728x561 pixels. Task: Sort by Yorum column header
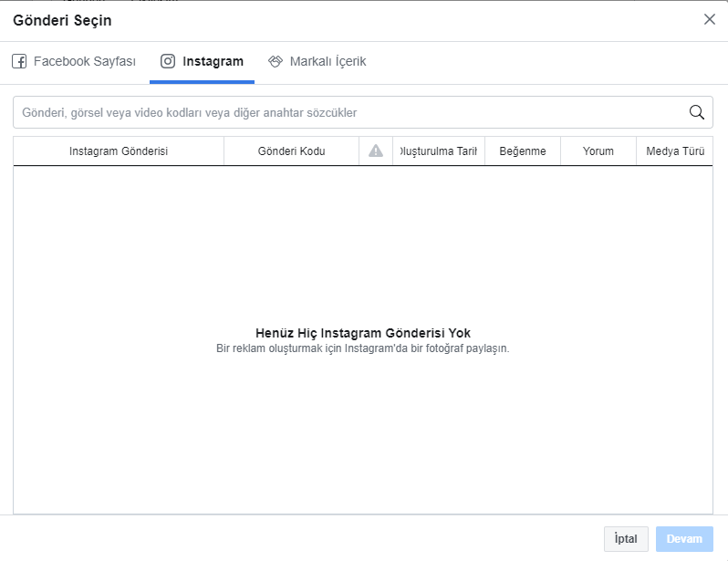click(x=598, y=151)
